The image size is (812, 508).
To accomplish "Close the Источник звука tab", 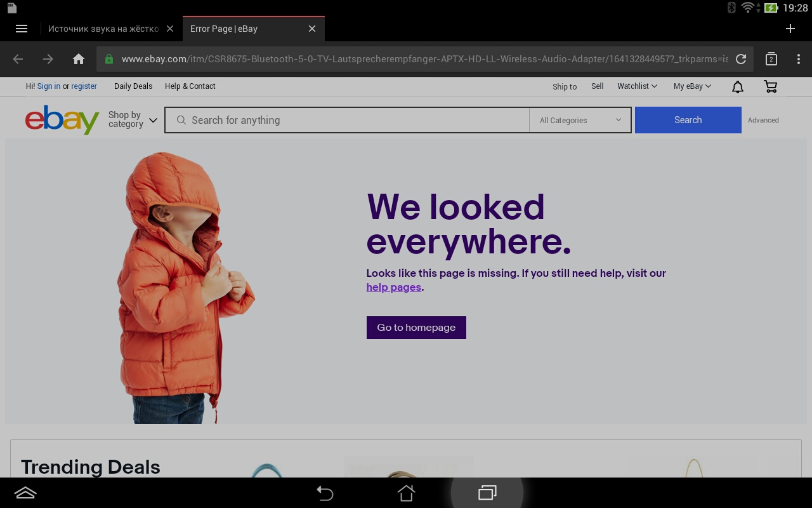I will [x=170, y=29].
